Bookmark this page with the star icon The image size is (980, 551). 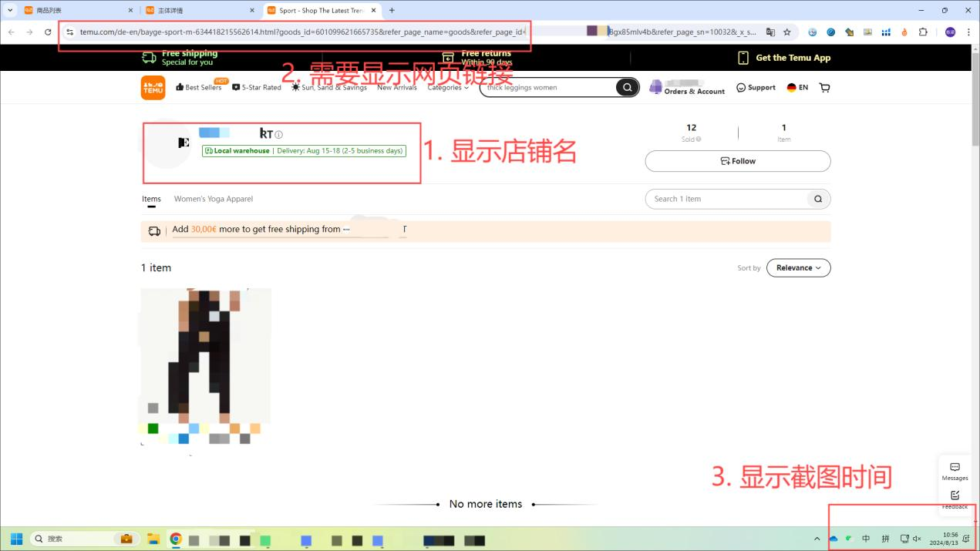coord(787,32)
